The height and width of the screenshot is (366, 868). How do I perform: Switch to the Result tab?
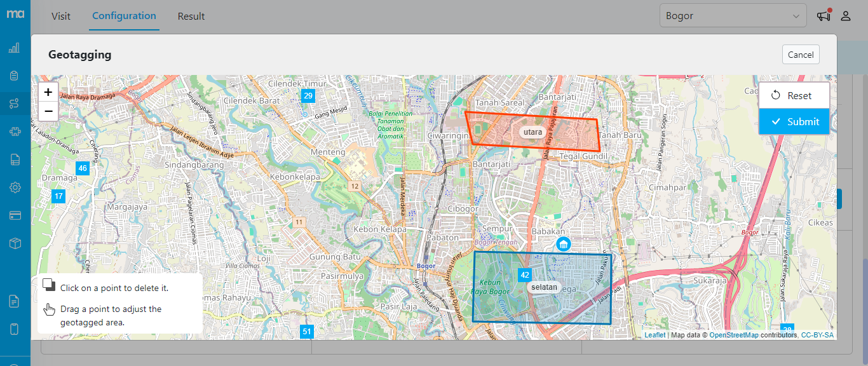[x=191, y=17]
